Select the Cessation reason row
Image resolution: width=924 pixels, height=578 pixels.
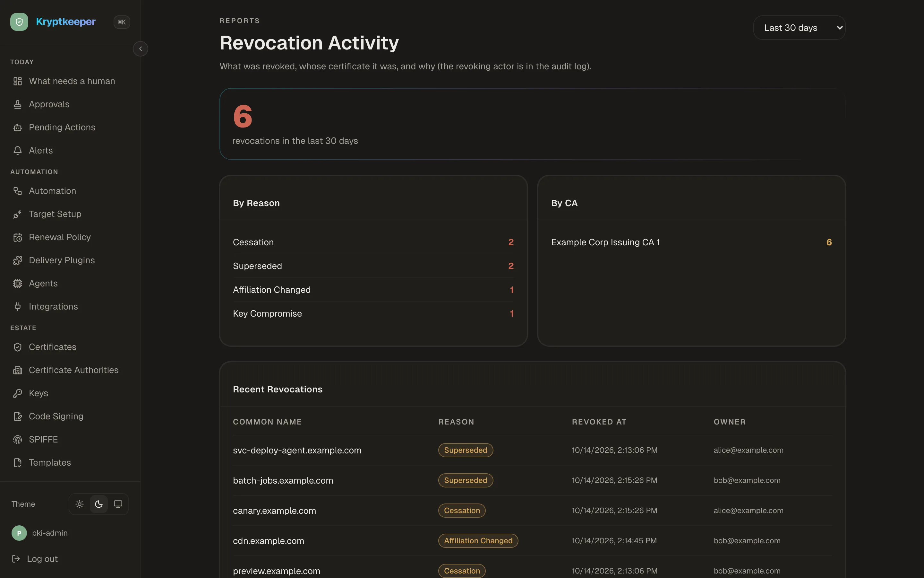click(373, 242)
